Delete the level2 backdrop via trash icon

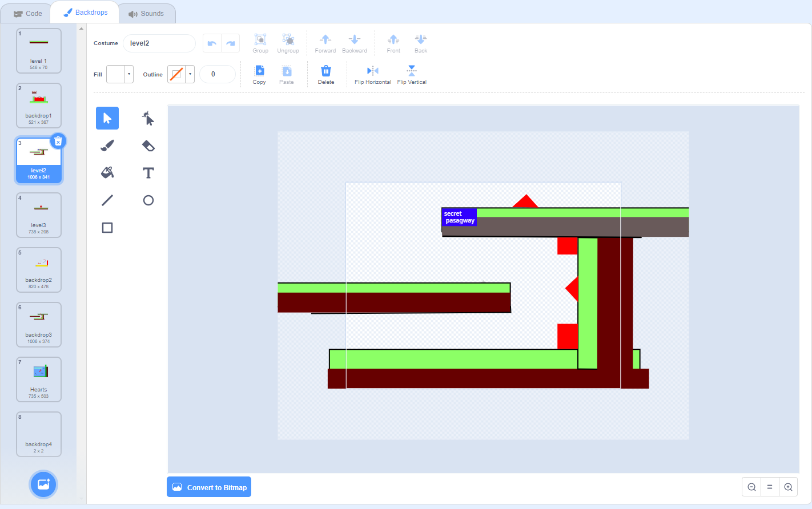58,141
